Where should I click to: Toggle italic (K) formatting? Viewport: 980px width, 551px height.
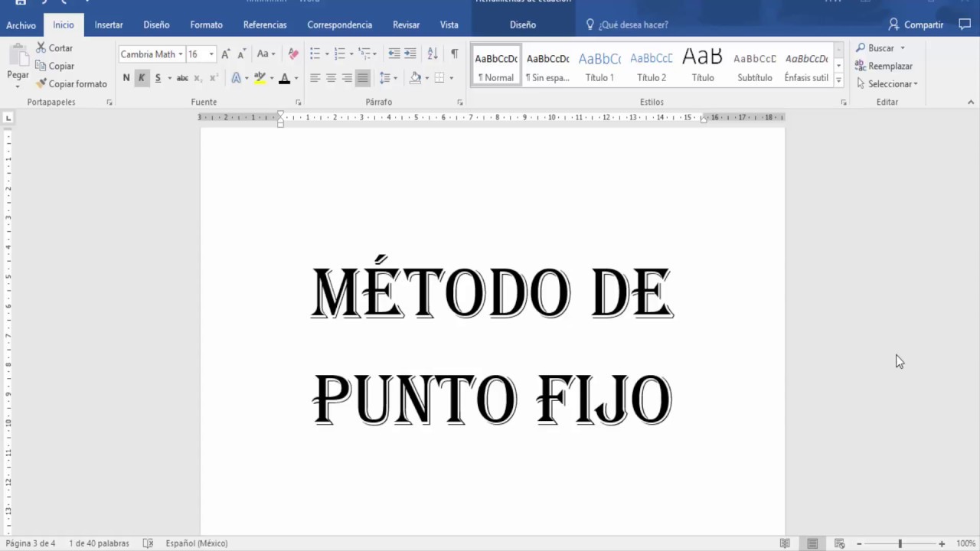[142, 78]
